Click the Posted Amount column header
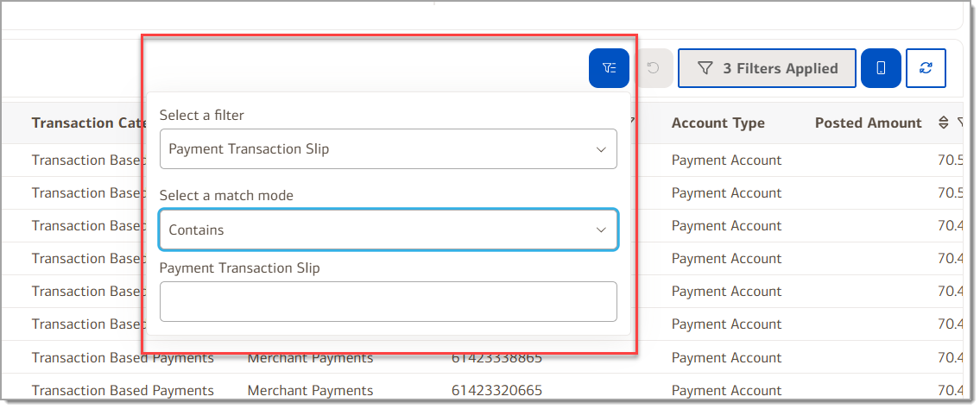The width and height of the screenshot is (980, 409). 868,123
